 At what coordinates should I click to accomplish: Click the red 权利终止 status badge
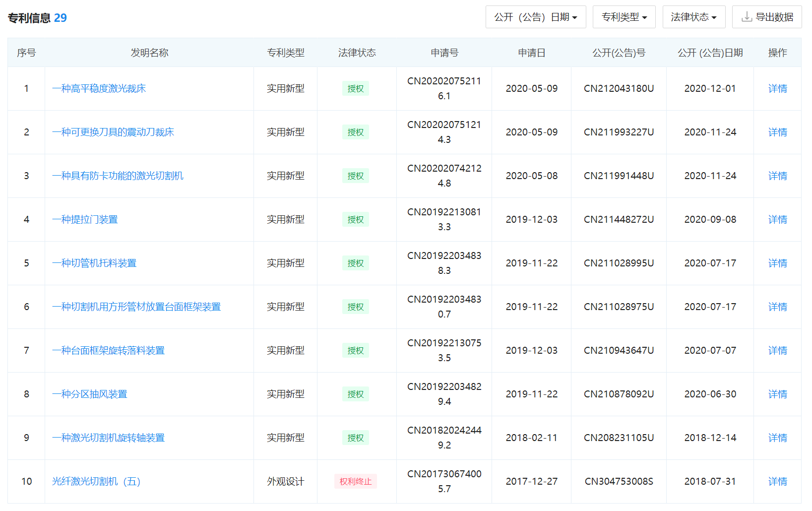click(x=355, y=482)
